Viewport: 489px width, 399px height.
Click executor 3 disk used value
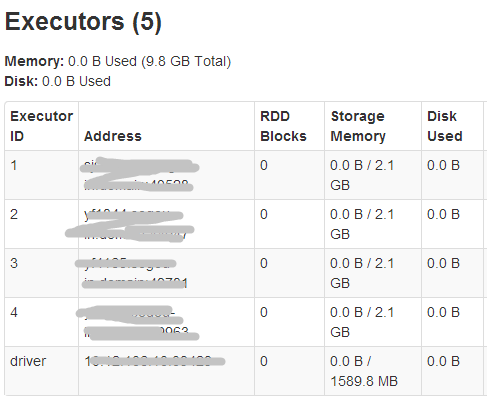(x=443, y=263)
